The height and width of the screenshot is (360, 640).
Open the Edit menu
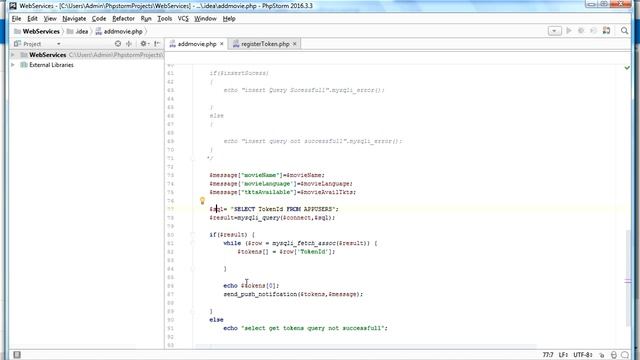[32, 19]
